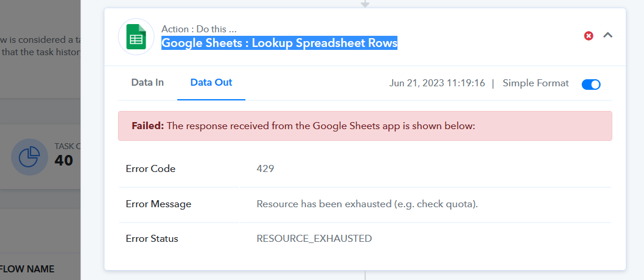Select the Data Out tab

click(211, 83)
